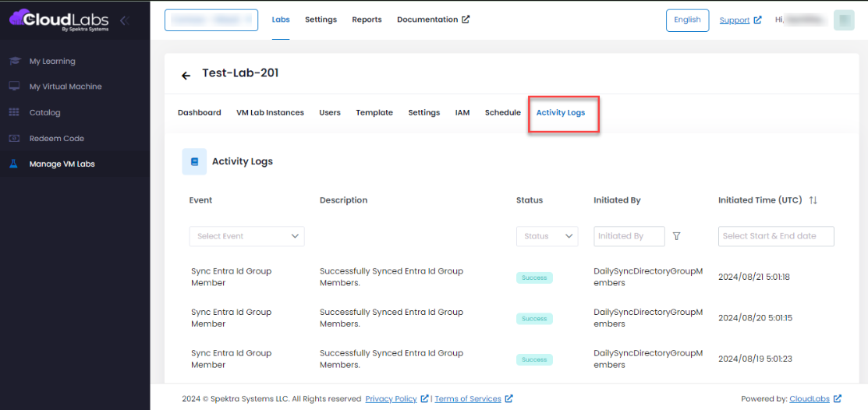Open the CloudLabs footer link
Screen dimensions: 868x410
tap(810, 398)
